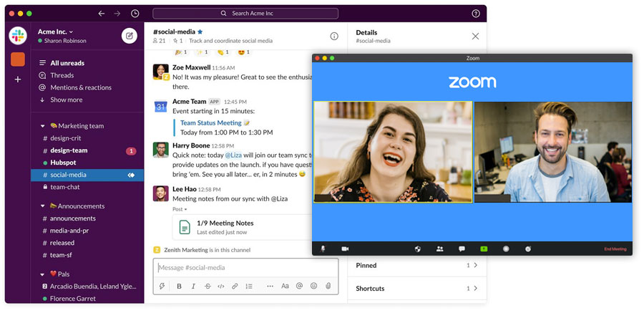
Task: Attach a file with paperclip icon
Action: tap(328, 286)
